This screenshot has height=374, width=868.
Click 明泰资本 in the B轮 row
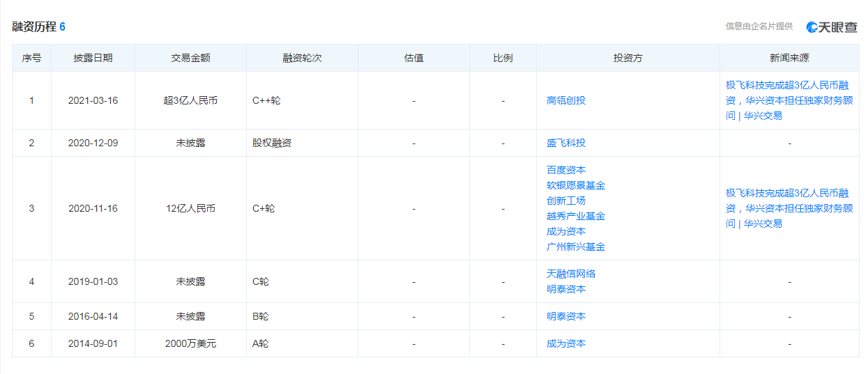click(566, 316)
